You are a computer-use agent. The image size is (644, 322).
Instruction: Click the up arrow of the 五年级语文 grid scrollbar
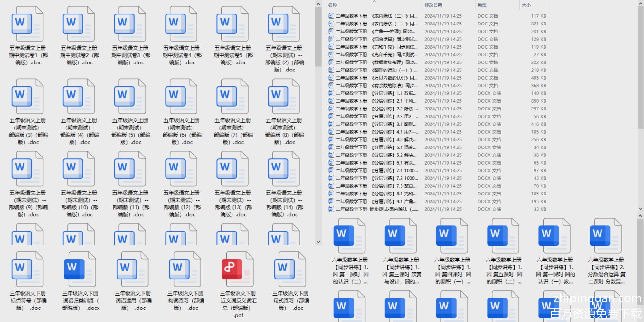tap(318, 4)
